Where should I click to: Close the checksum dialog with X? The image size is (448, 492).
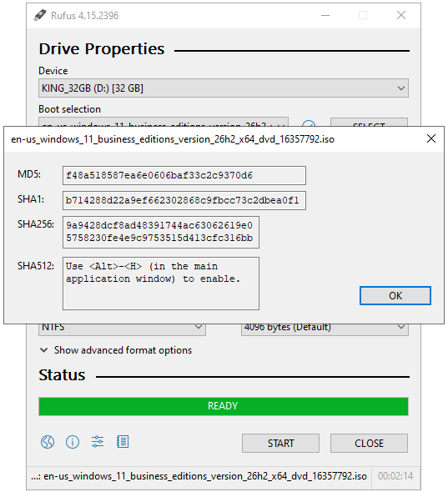pyautogui.click(x=431, y=138)
